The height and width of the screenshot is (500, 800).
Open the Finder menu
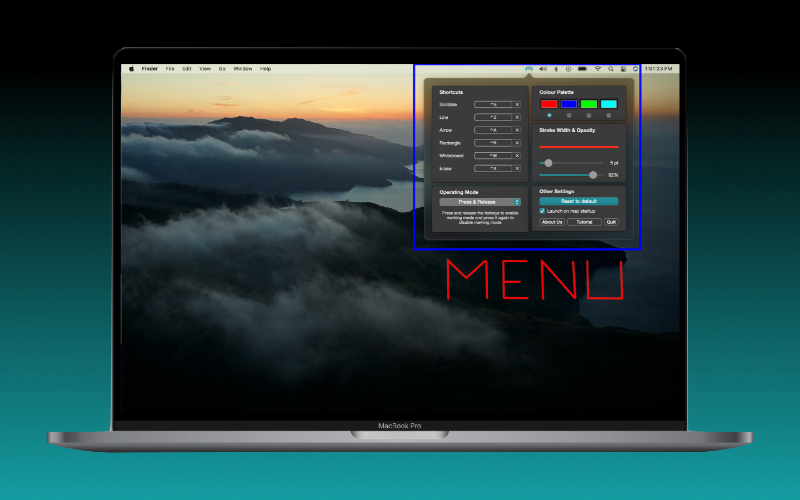tap(149, 68)
